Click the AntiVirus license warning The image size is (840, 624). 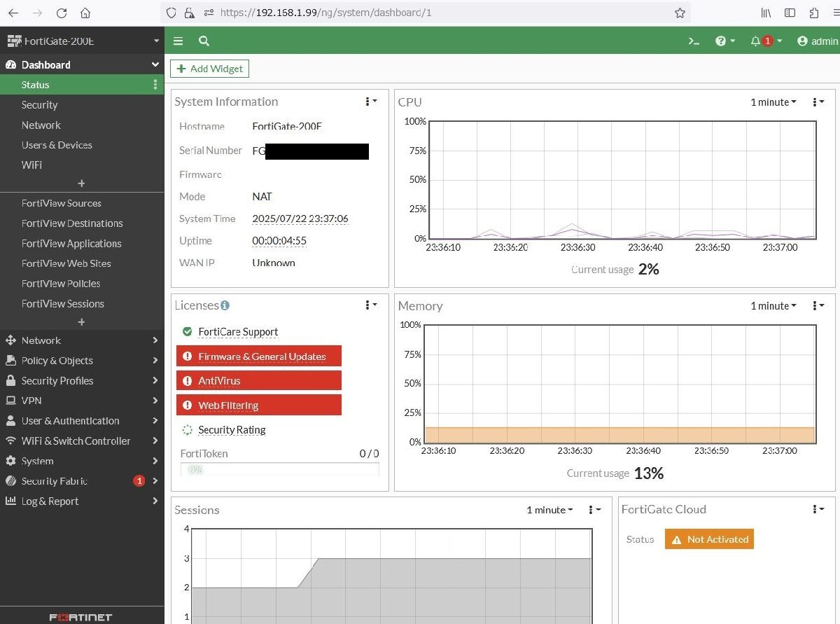259,381
